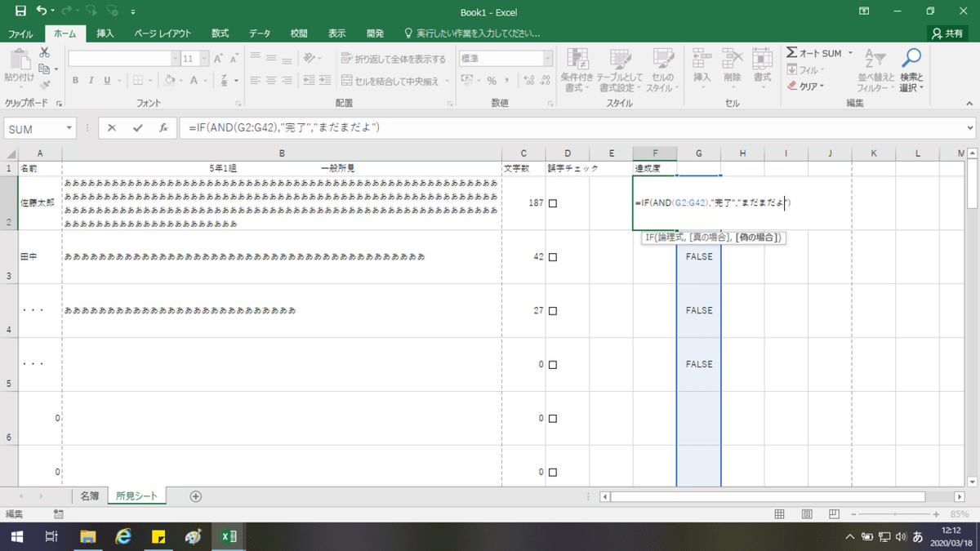This screenshot has width=980, height=551.
Task: Tick the checkbox in row 4 column D
Action: (x=553, y=311)
